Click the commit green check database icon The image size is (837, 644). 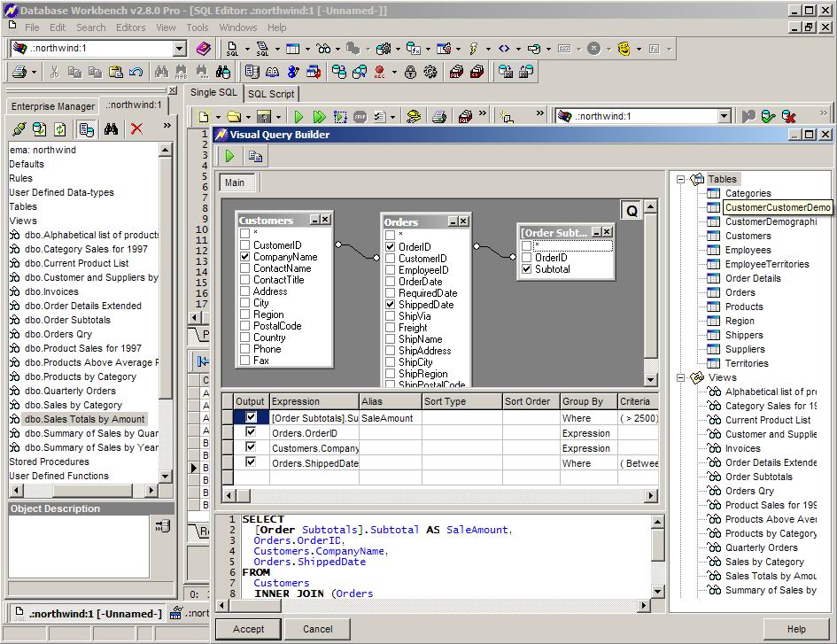tap(768, 116)
